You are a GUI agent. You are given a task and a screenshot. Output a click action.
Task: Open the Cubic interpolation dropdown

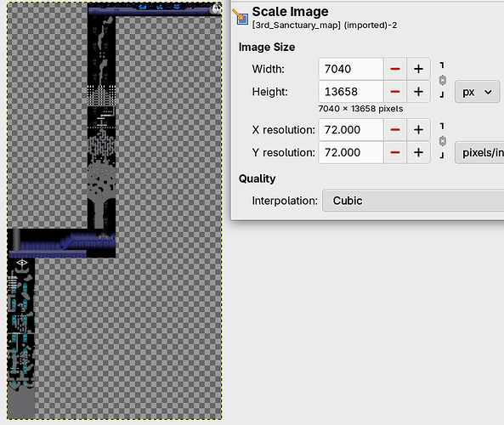click(413, 201)
